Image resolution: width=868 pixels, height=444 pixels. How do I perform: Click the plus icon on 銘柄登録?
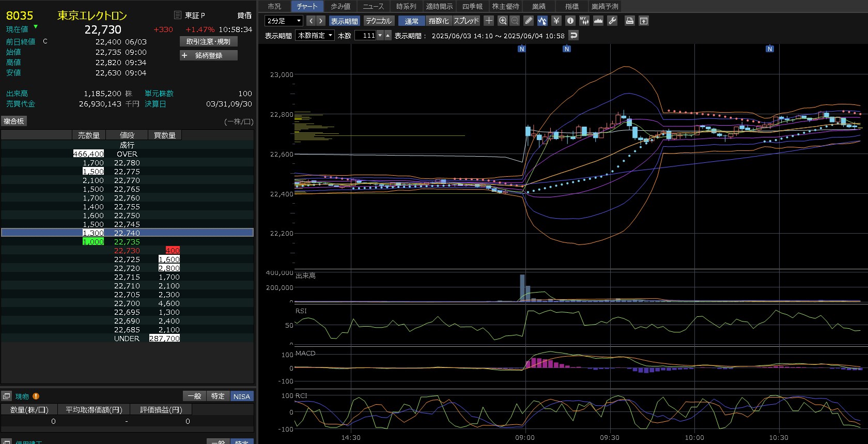coord(184,55)
